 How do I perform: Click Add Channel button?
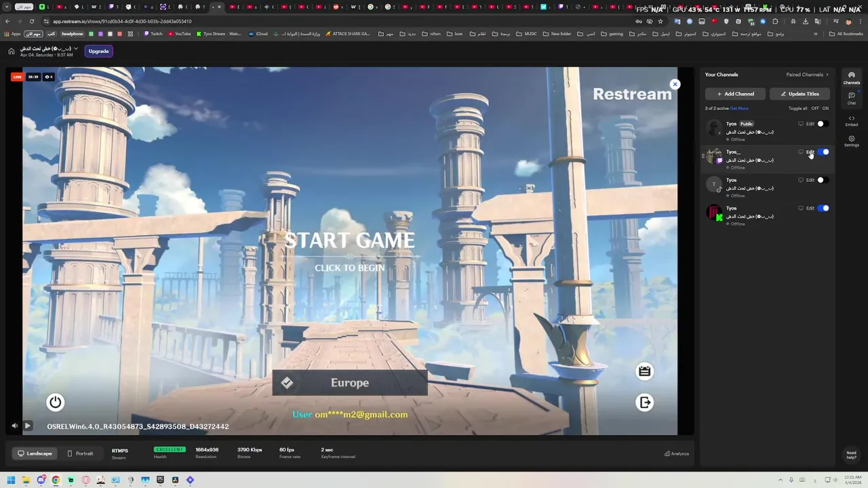(x=735, y=94)
